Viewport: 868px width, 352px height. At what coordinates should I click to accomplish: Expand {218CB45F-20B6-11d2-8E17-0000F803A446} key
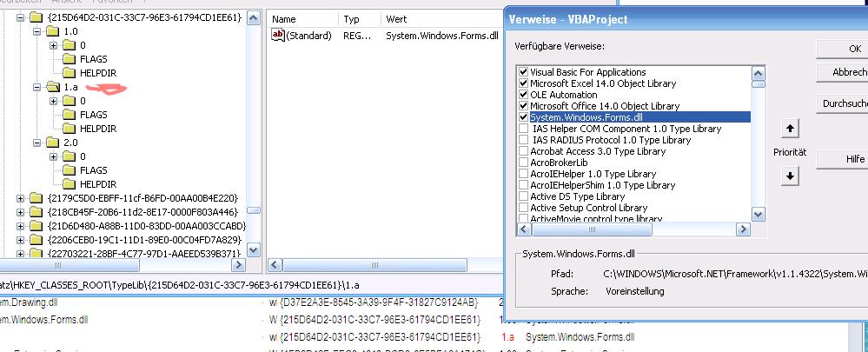pos(21,212)
